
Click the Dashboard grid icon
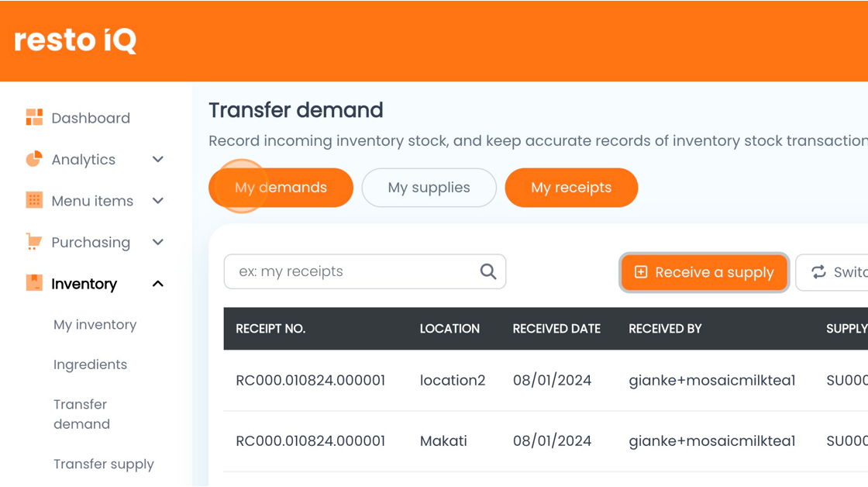click(34, 118)
